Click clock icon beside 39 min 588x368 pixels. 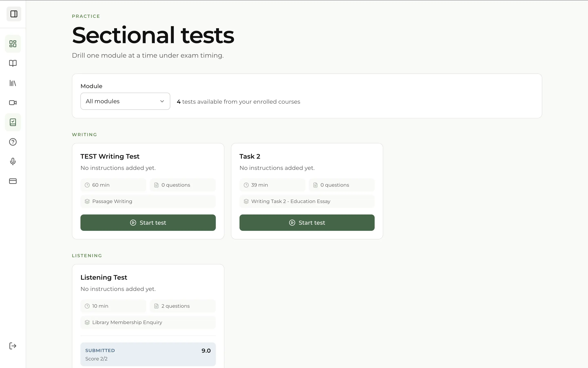pyautogui.click(x=246, y=185)
